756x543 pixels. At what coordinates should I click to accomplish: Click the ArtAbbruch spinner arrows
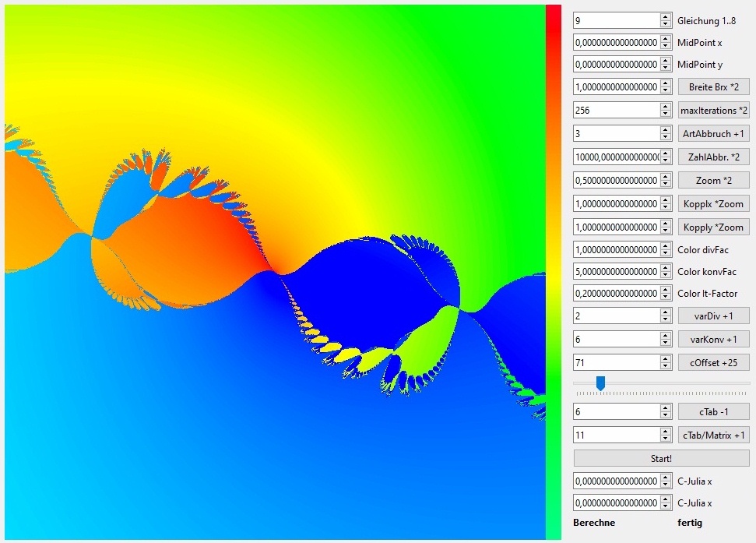pos(666,133)
